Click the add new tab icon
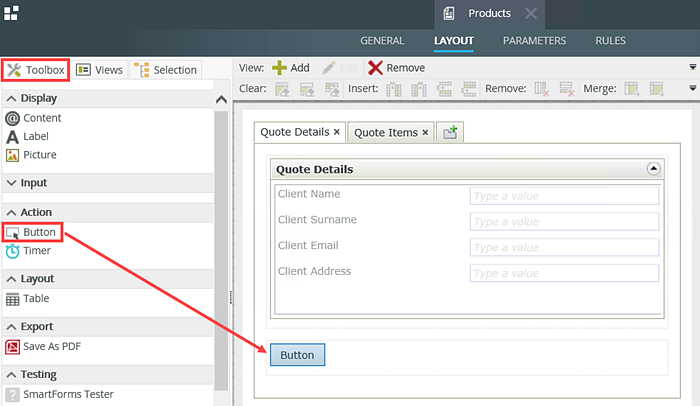 [450, 132]
